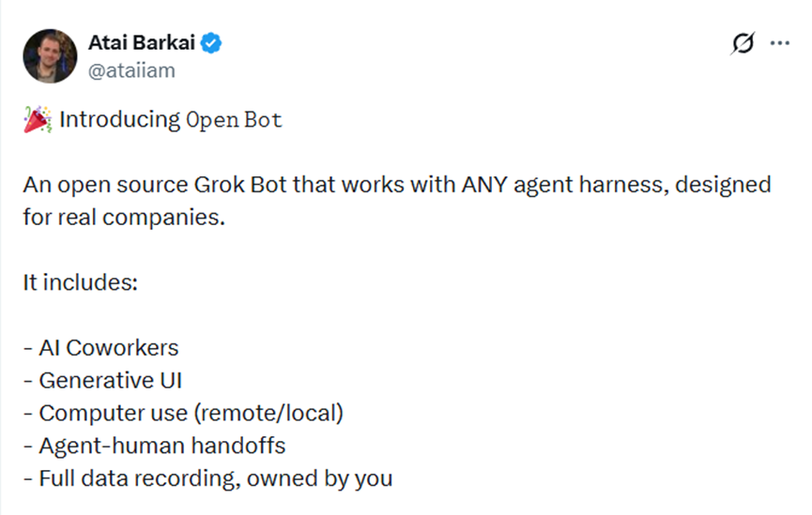The height and width of the screenshot is (515, 812).
Task: Select the 'Agent-human handoffs' line
Action: (154, 446)
